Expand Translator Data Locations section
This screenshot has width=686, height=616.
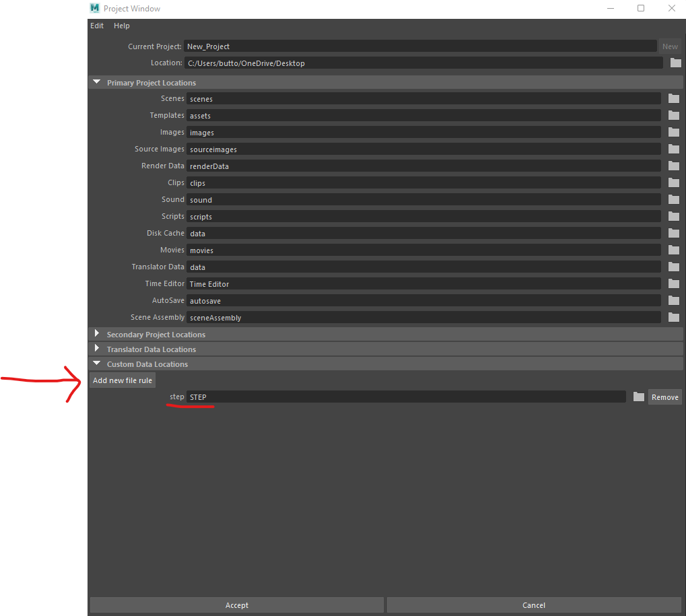(x=97, y=349)
